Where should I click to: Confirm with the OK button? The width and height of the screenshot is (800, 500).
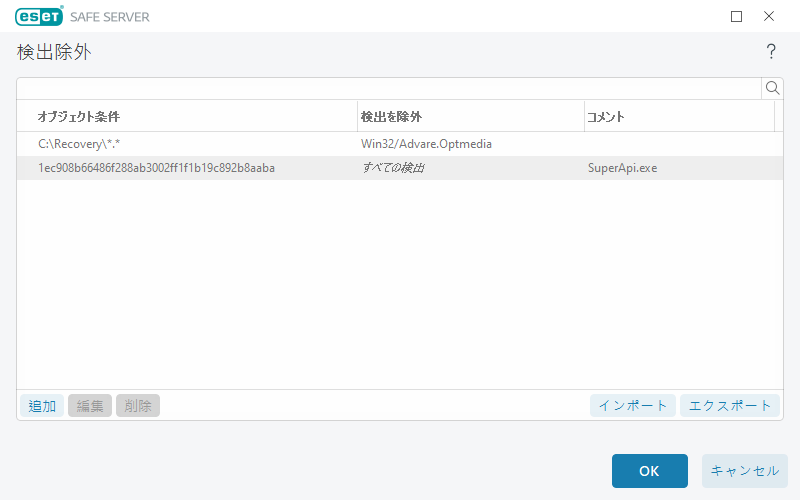tap(649, 471)
